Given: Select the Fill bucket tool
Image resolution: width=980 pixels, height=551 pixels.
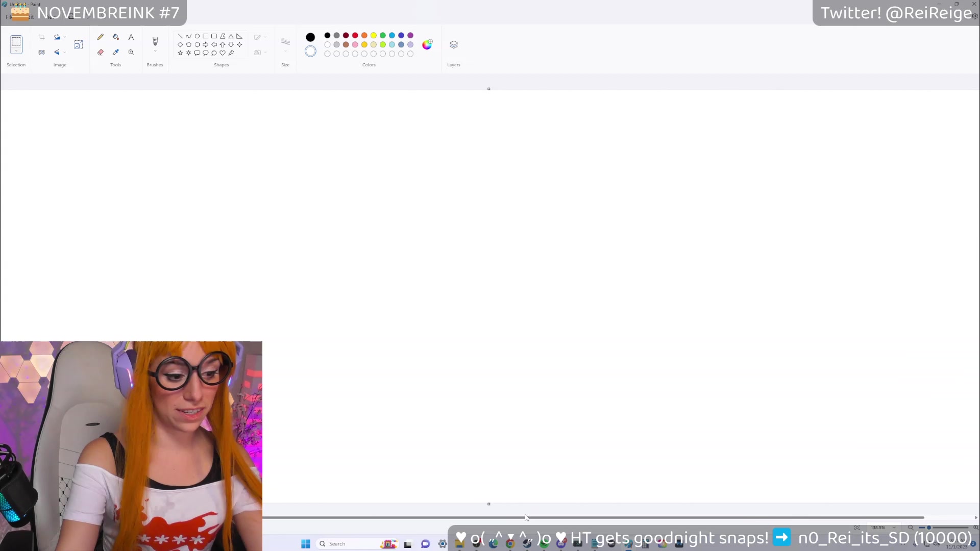Looking at the screenshot, I should click(116, 37).
